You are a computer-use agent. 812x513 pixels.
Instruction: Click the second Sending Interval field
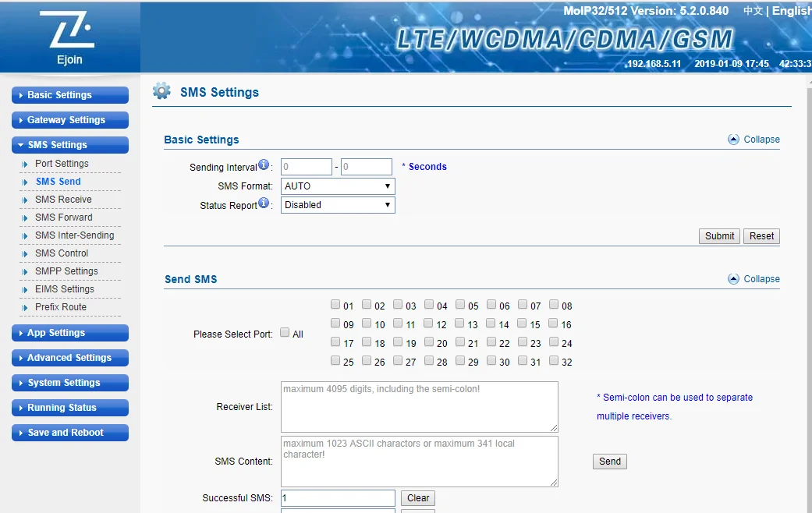click(366, 167)
